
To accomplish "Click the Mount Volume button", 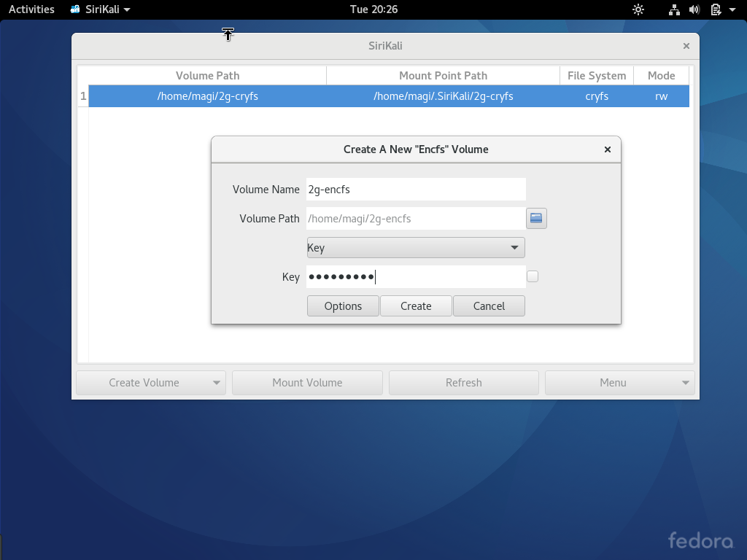I will tap(307, 383).
